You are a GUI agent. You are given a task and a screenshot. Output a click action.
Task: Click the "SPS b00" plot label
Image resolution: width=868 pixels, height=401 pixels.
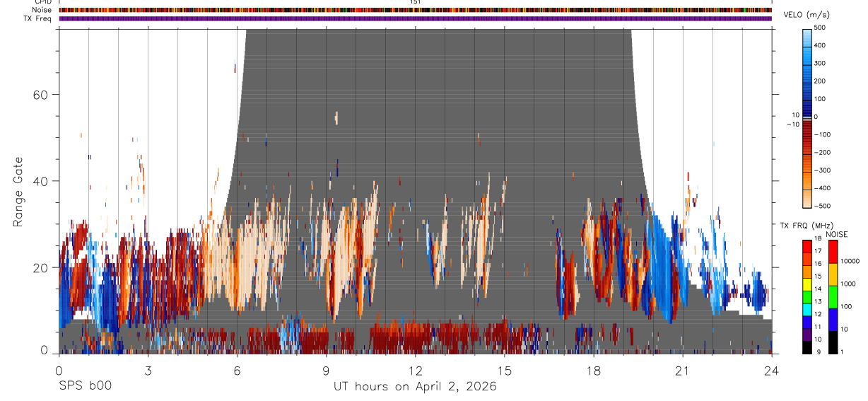coord(85,386)
